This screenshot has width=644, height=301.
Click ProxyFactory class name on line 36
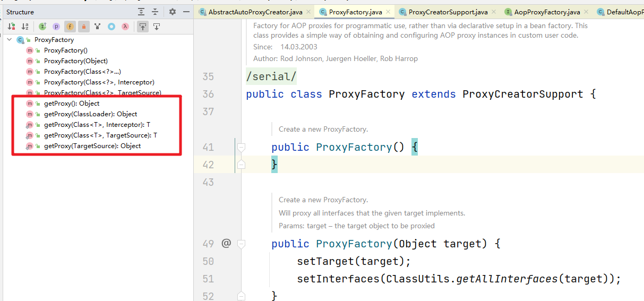click(367, 94)
